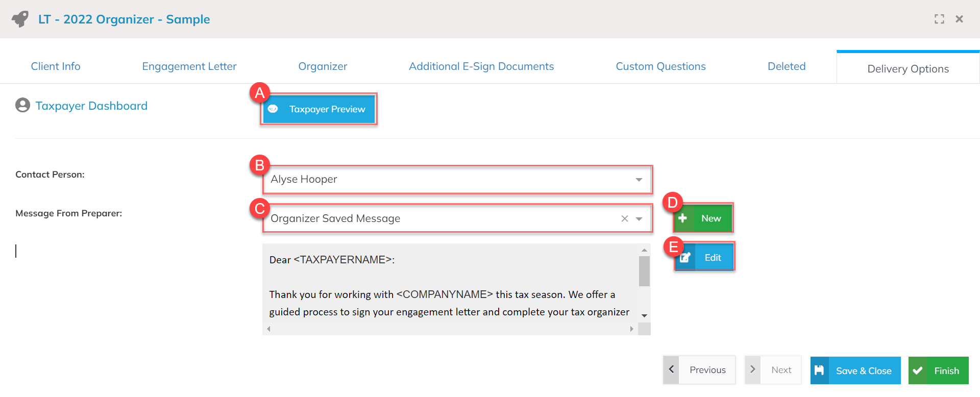980x397 pixels.
Task: Click the message box vertical scrollbar thumb
Action: pyautogui.click(x=644, y=271)
